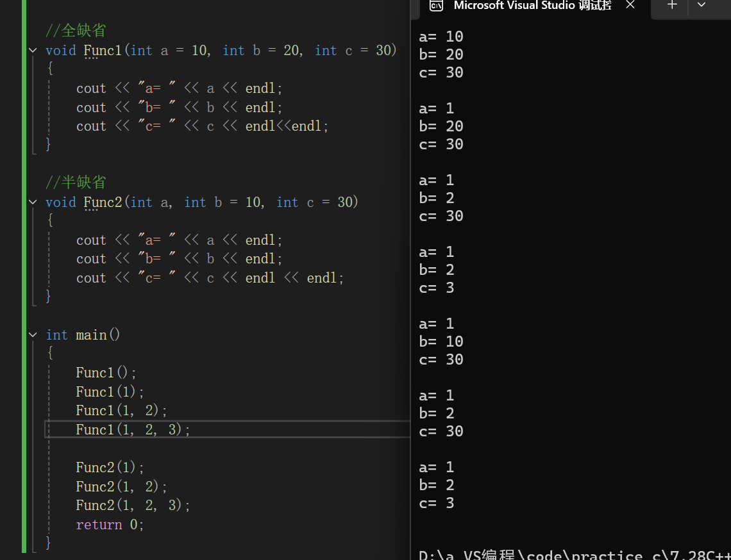
Task: Click the 'int main()' line
Action: point(83,335)
